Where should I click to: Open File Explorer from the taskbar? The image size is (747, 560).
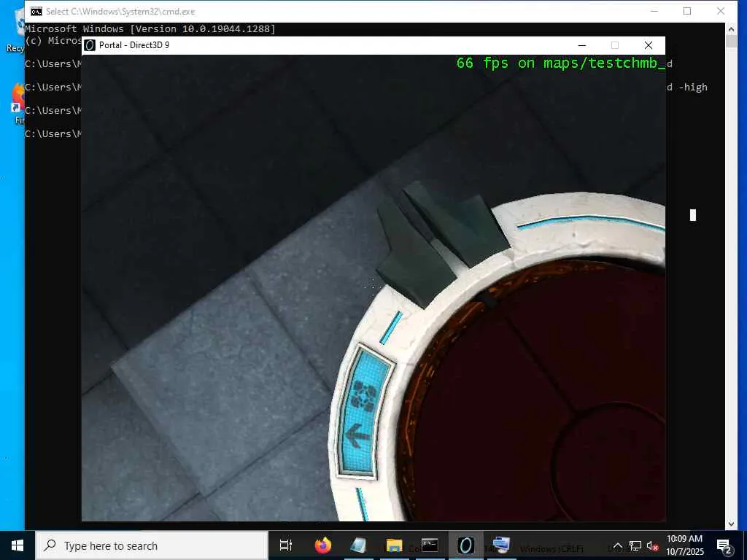tap(394, 545)
